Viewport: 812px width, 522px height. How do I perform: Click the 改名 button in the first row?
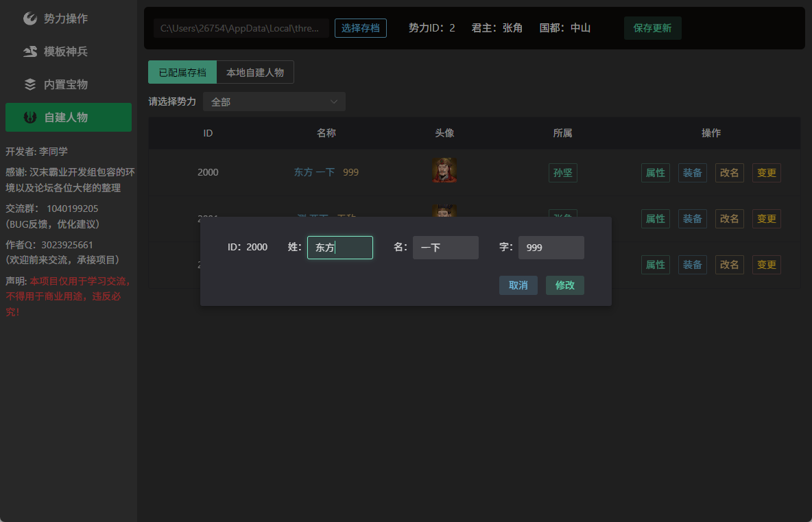click(x=729, y=173)
